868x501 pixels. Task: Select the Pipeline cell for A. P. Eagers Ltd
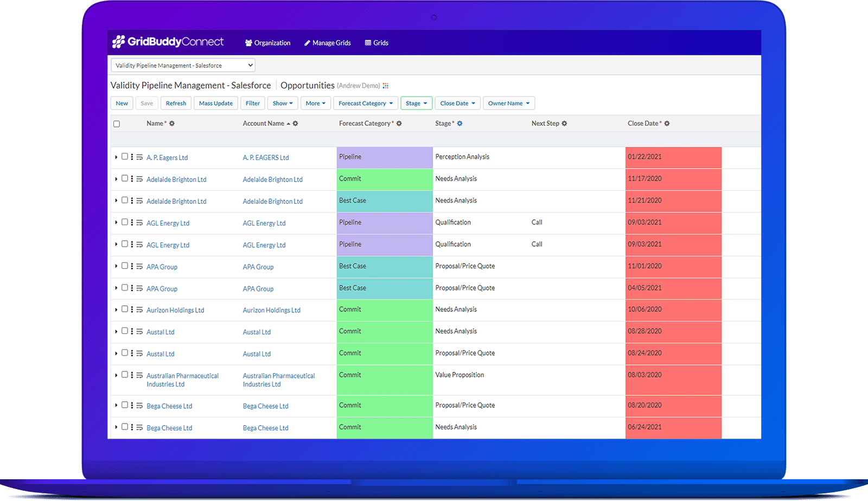pyautogui.click(x=385, y=158)
